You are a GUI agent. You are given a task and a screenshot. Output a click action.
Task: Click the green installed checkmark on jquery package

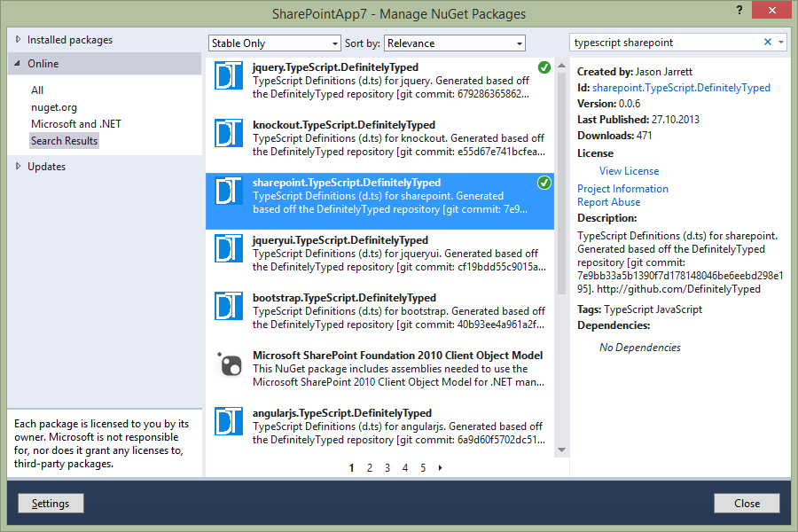(x=544, y=67)
